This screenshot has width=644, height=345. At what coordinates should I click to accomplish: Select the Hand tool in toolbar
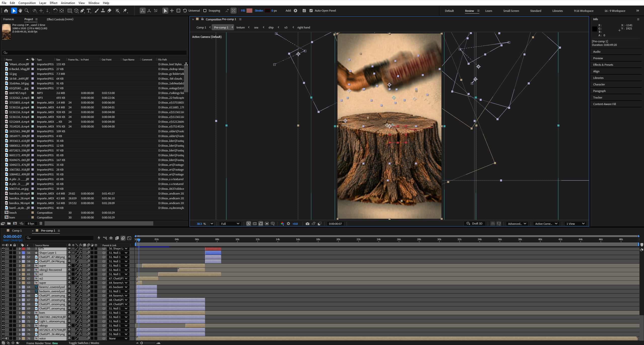20,11
